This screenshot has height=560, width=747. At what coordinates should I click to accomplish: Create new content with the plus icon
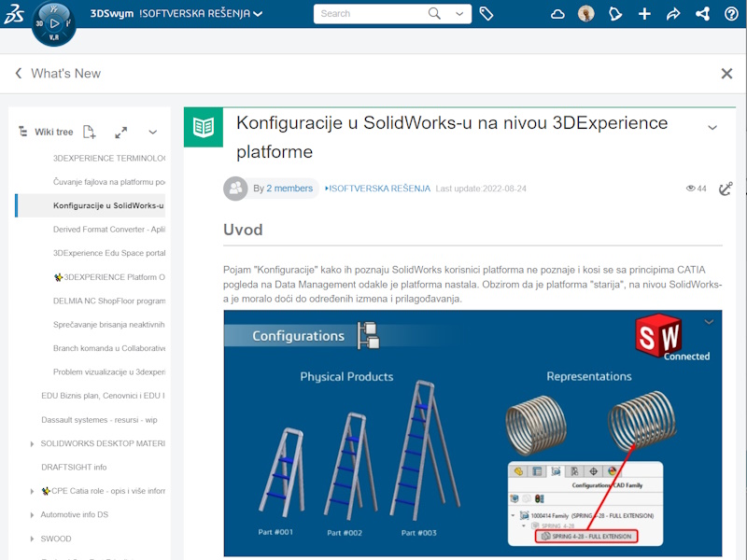click(x=644, y=15)
